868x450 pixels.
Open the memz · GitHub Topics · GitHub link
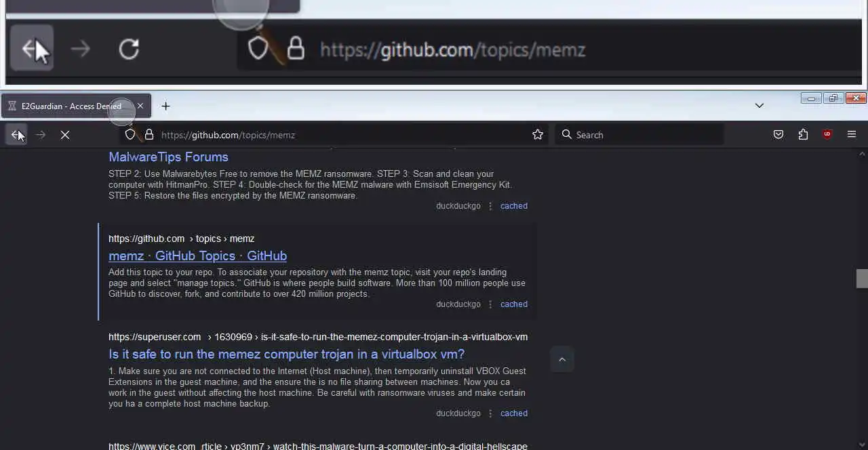tap(197, 255)
